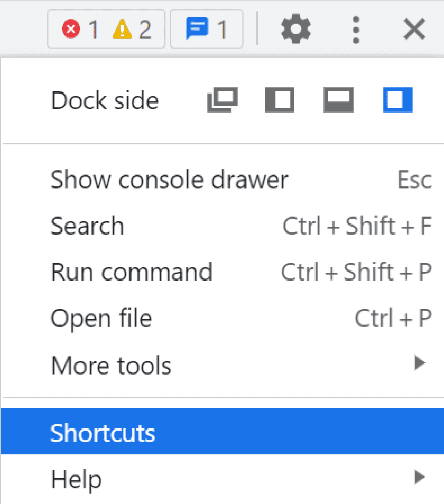Click the yellow warning count icon

click(x=122, y=29)
